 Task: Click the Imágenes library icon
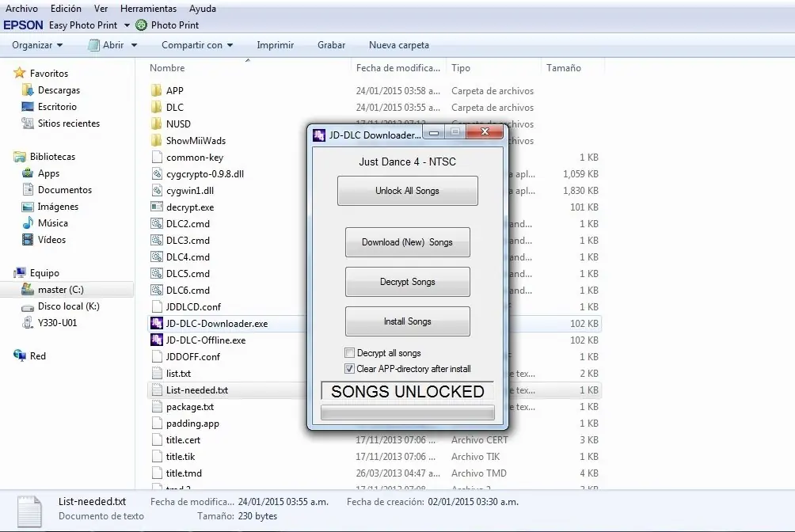[28, 207]
